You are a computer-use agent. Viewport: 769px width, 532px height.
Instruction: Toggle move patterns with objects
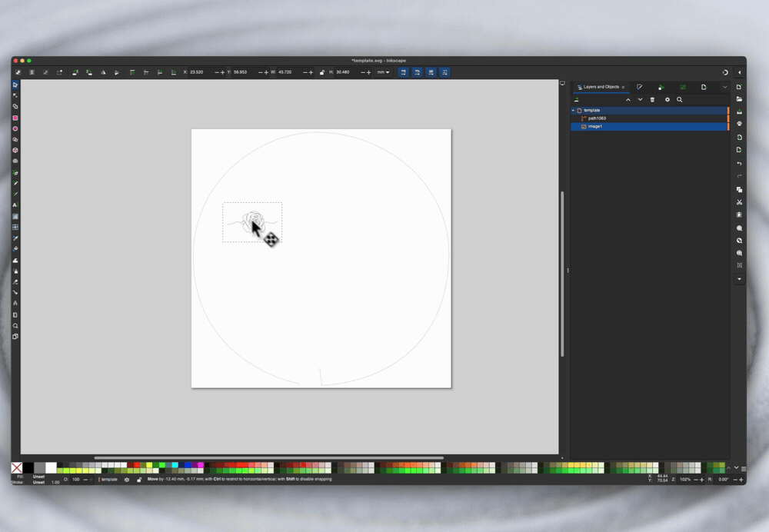pyautogui.click(x=444, y=72)
